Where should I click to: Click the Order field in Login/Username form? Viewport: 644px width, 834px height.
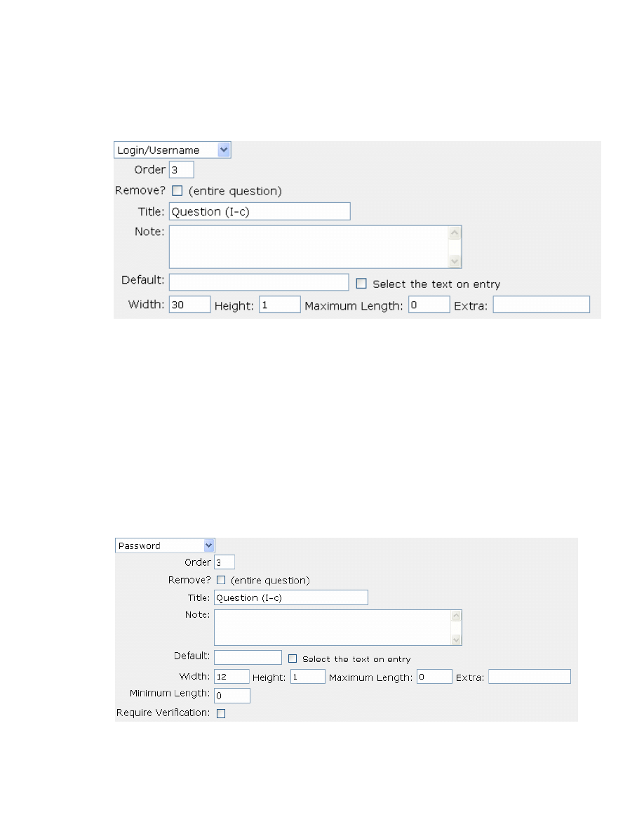click(x=181, y=170)
